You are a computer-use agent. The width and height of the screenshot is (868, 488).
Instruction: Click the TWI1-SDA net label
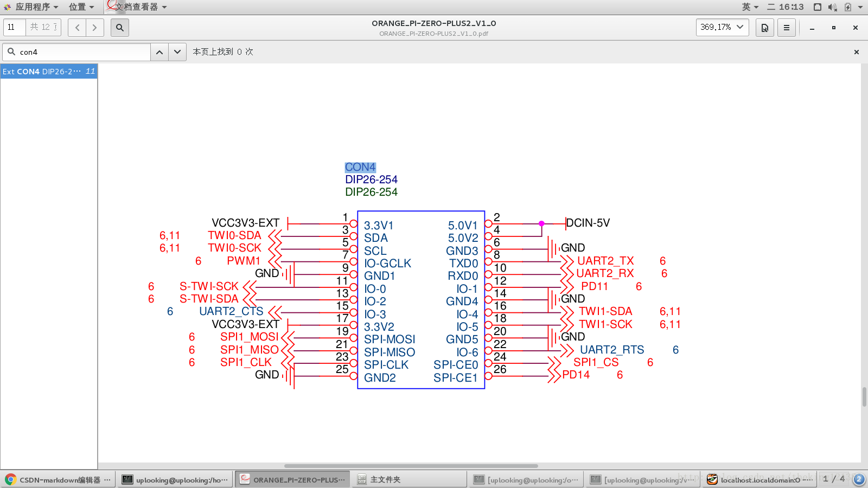click(x=605, y=311)
